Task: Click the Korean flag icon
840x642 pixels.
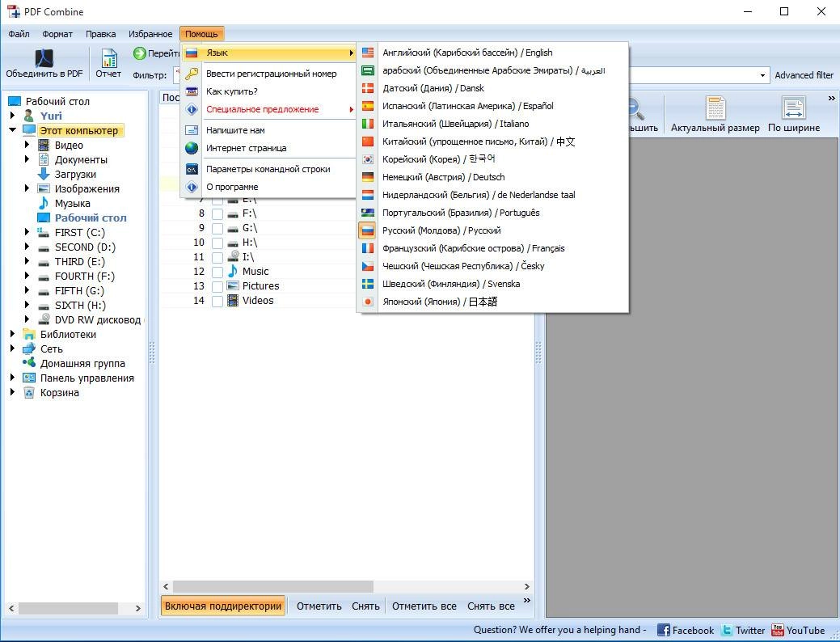Action: [368, 159]
